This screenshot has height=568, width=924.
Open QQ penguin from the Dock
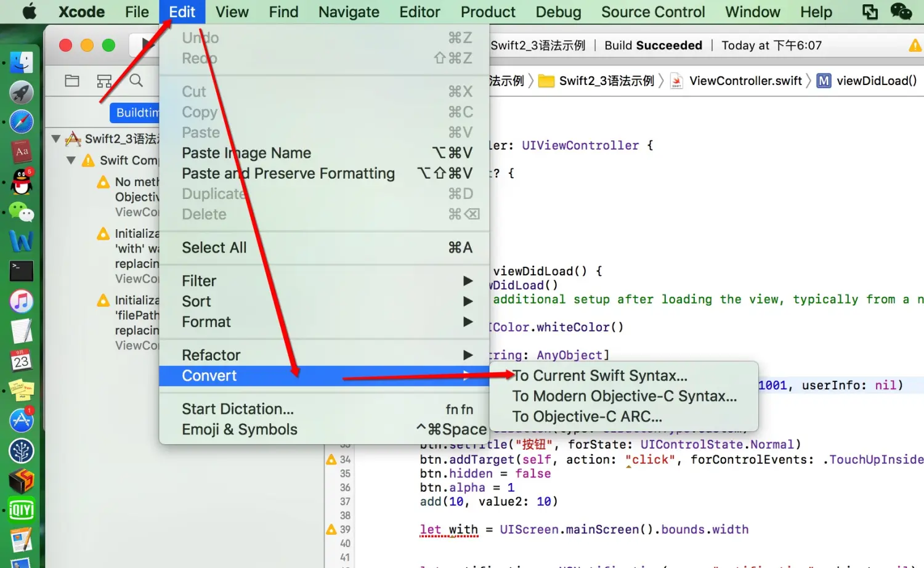point(22,182)
